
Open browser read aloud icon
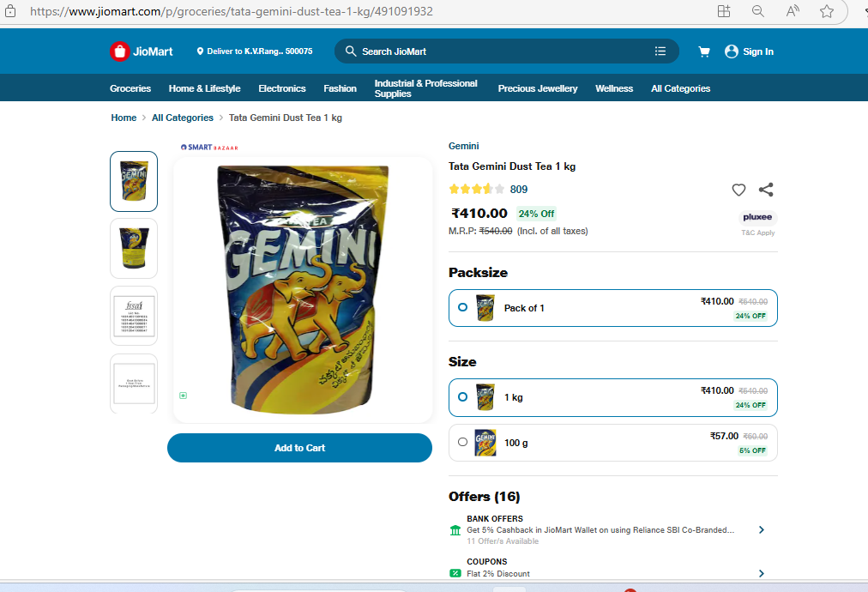click(793, 11)
